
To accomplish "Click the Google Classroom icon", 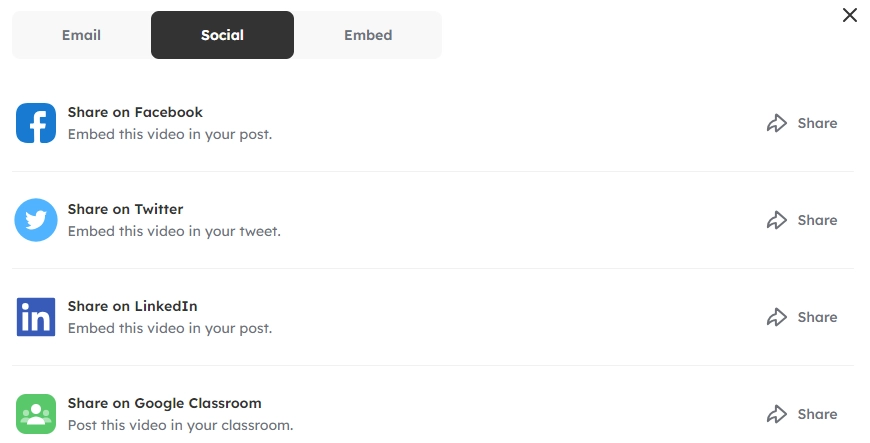I will coord(36,414).
